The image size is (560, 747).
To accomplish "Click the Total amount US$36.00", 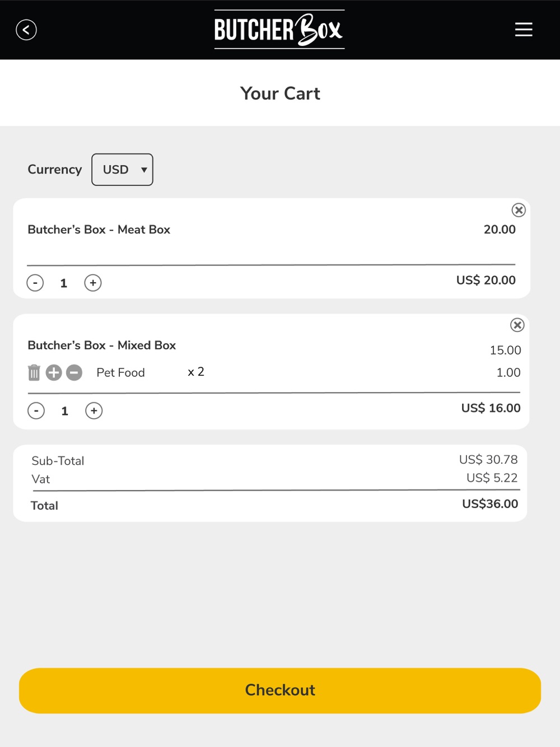I will (490, 504).
